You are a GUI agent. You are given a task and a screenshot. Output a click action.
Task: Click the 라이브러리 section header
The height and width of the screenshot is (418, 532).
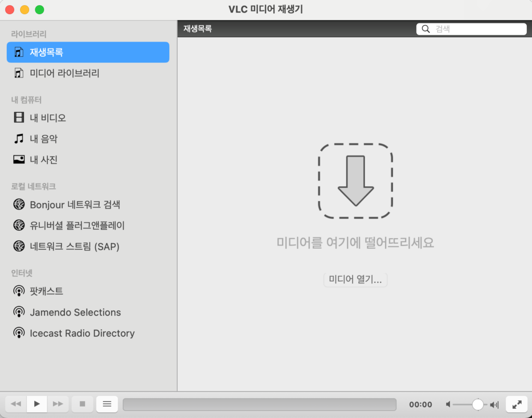pos(29,34)
